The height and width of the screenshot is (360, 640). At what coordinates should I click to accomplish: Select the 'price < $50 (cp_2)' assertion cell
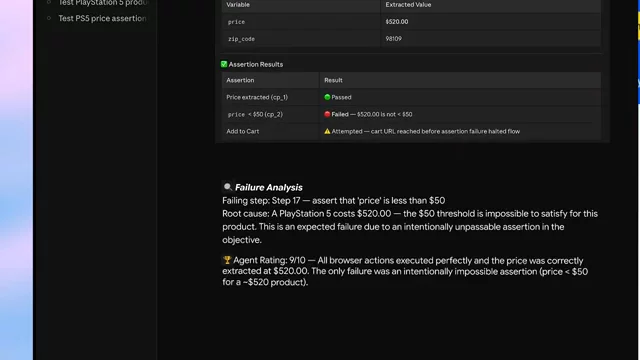tap(271, 114)
